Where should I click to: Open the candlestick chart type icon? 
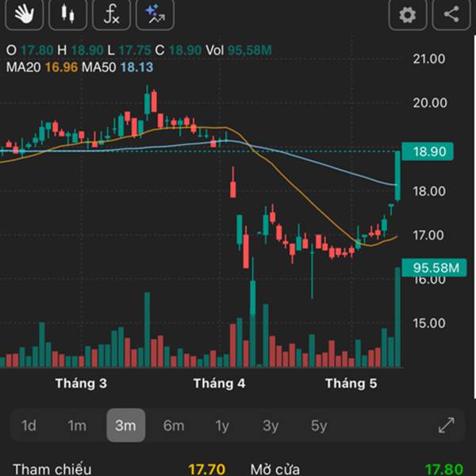click(x=67, y=13)
